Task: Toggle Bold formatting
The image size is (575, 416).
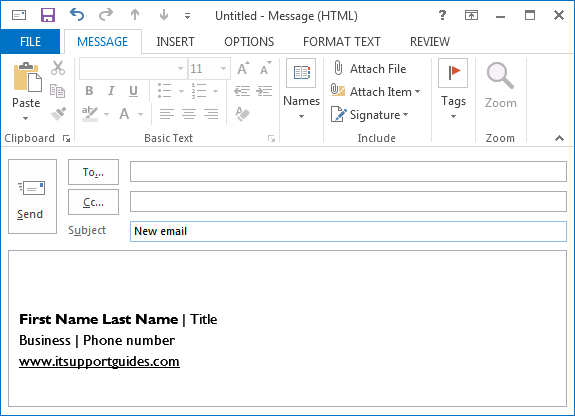Action: click(x=89, y=91)
